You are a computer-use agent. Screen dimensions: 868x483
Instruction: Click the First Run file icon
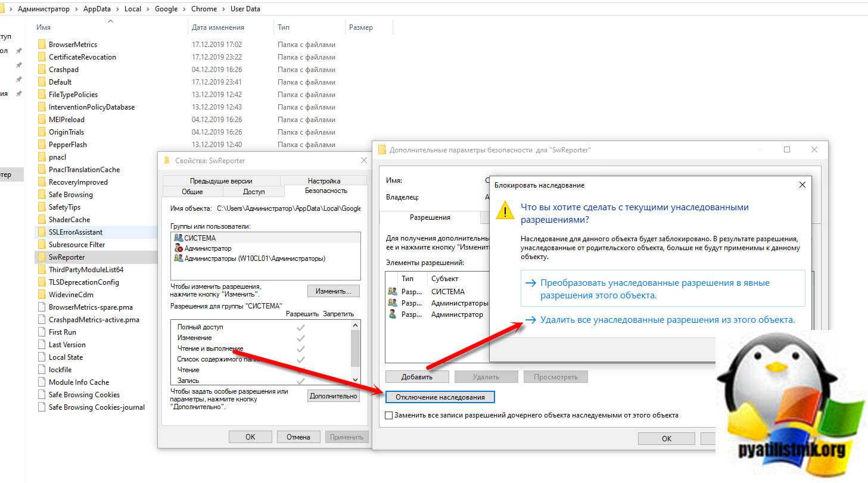41,332
